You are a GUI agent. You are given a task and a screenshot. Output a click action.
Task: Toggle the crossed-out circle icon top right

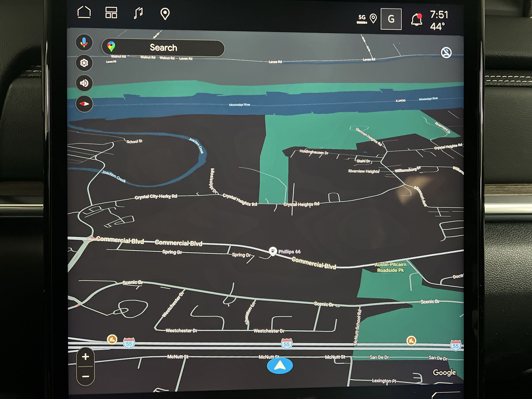(446, 53)
